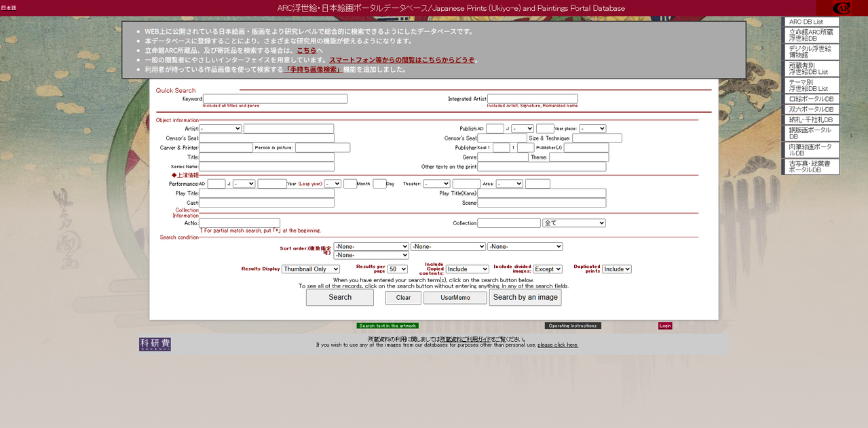Click the Series Name input field
This screenshot has width=868, height=428.
click(x=267, y=166)
